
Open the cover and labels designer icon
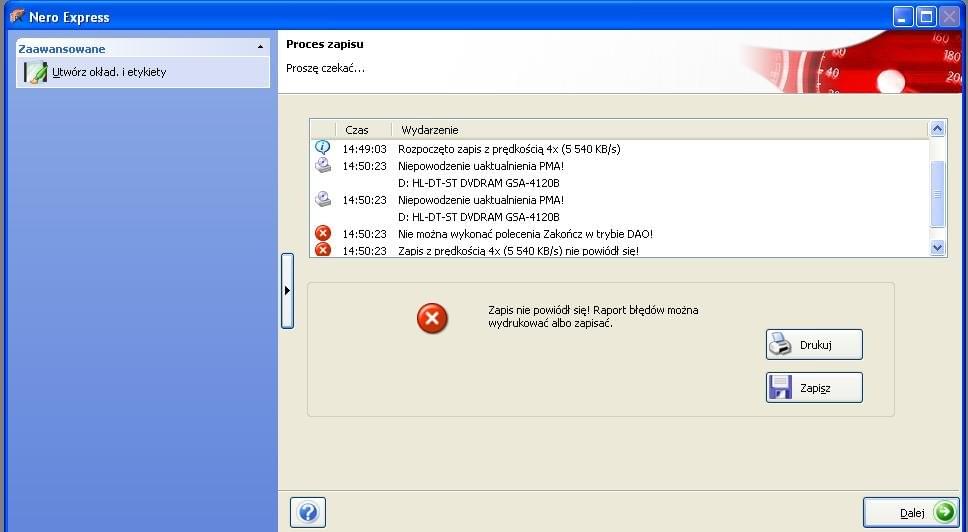pyautogui.click(x=35, y=72)
